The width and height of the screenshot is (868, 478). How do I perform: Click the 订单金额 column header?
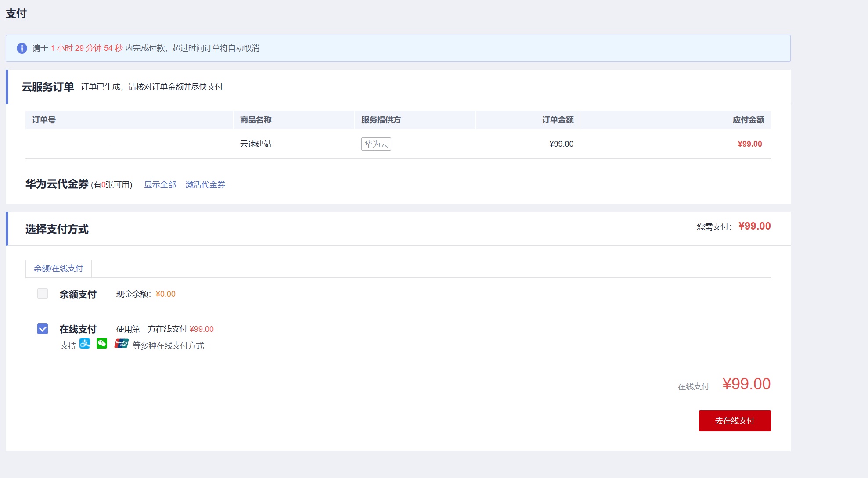557,120
